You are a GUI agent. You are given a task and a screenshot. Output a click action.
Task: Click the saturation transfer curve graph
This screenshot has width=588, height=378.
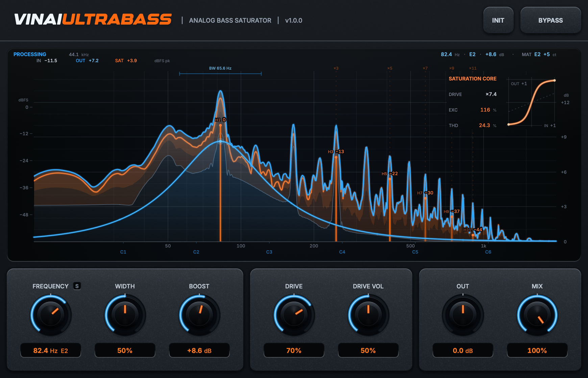(532, 103)
